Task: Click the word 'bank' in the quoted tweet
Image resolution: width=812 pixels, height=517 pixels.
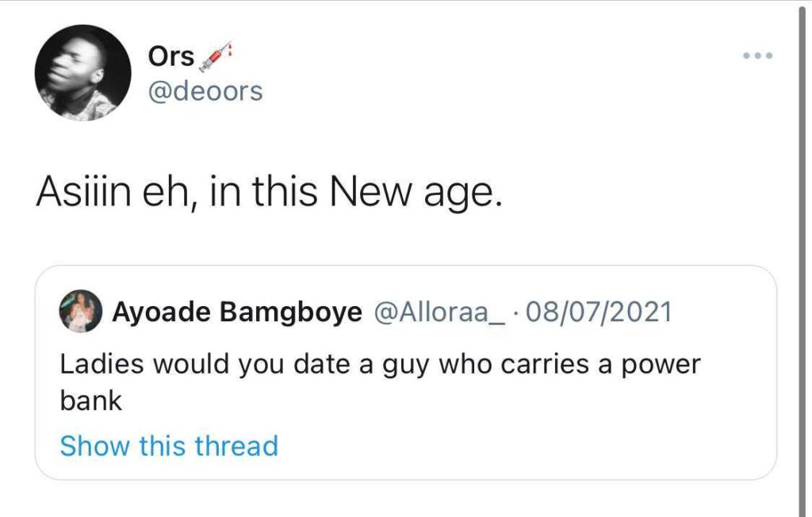Action: 91,401
